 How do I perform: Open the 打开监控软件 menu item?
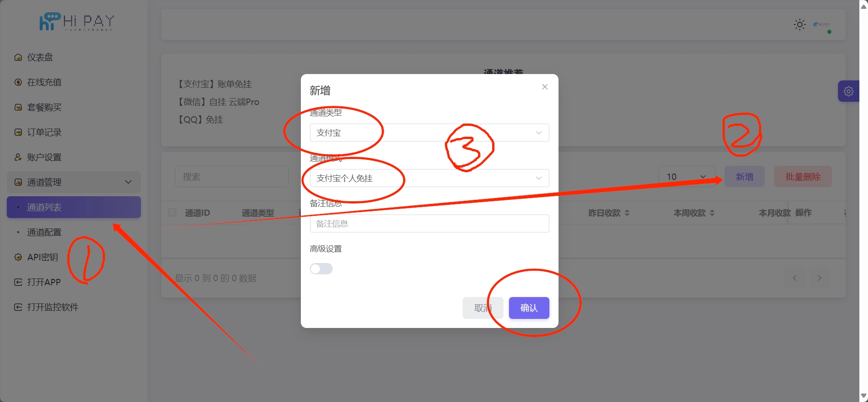[74, 307]
